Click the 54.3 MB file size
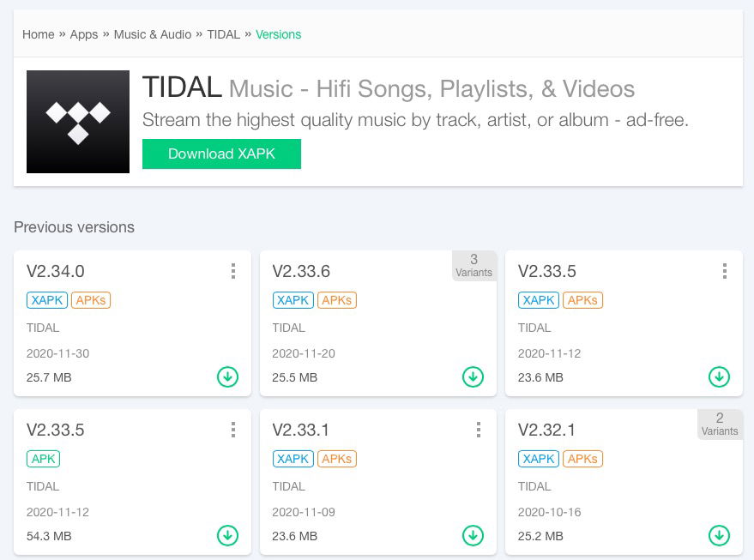Viewport: 754px width, 560px height. (49, 536)
